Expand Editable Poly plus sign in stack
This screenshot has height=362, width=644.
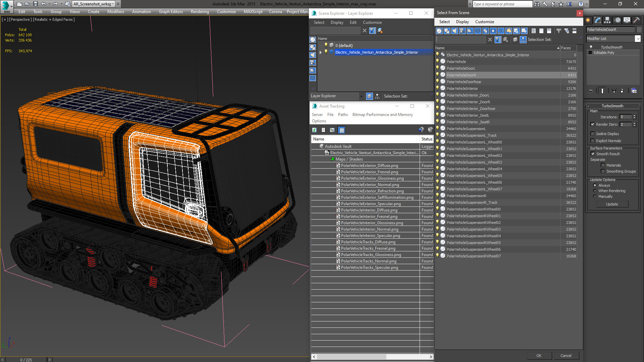590,53
